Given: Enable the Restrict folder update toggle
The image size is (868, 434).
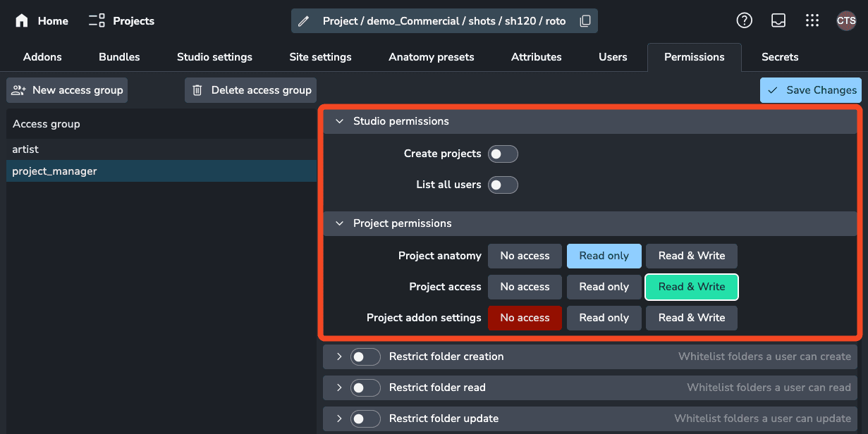Looking at the screenshot, I should (x=365, y=418).
